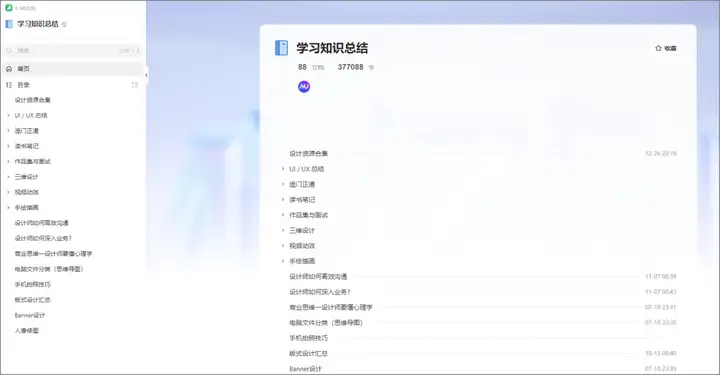
Task: Open 首页 in the sidebar
Action: coord(73,69)
